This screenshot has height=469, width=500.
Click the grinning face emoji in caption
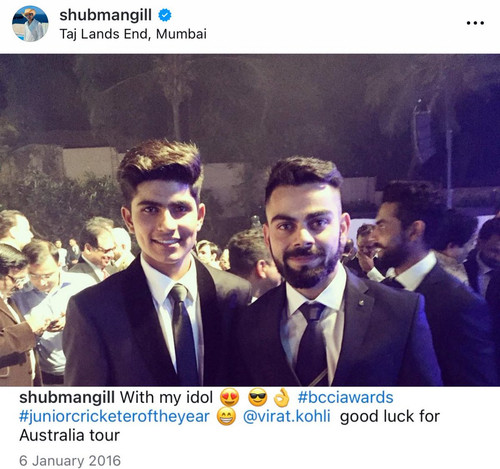(226, 417)
